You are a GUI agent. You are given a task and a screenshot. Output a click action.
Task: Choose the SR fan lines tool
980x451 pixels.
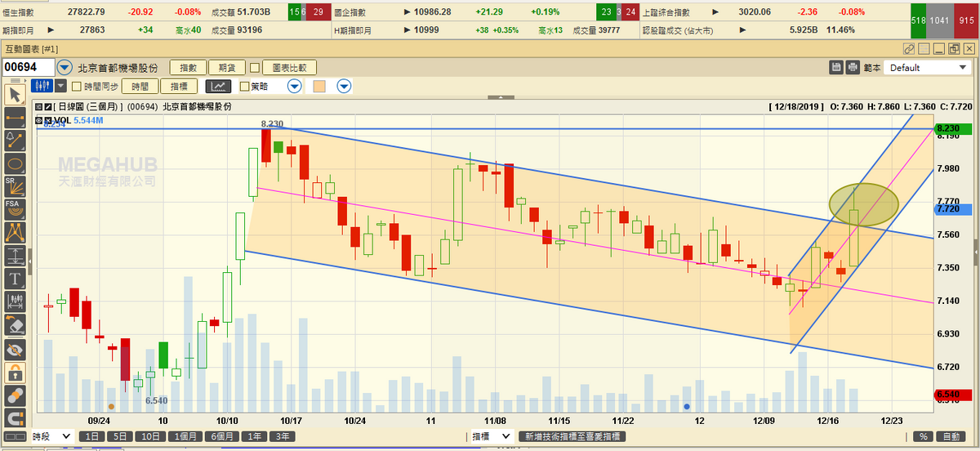point(15,185)
